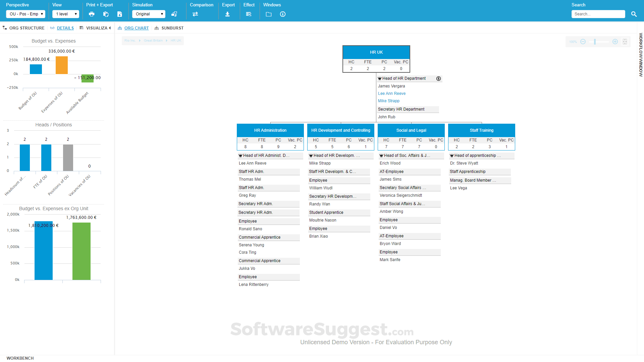
Task: Open the Perspective OU-Pos-Emp dropdown
Action: [x=26, y=14]
